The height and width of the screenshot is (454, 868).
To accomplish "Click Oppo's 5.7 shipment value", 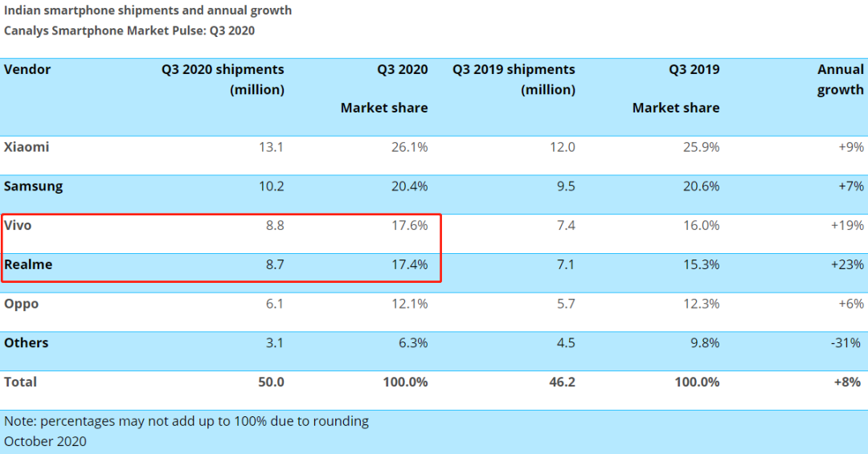I will tap(566, 304).
